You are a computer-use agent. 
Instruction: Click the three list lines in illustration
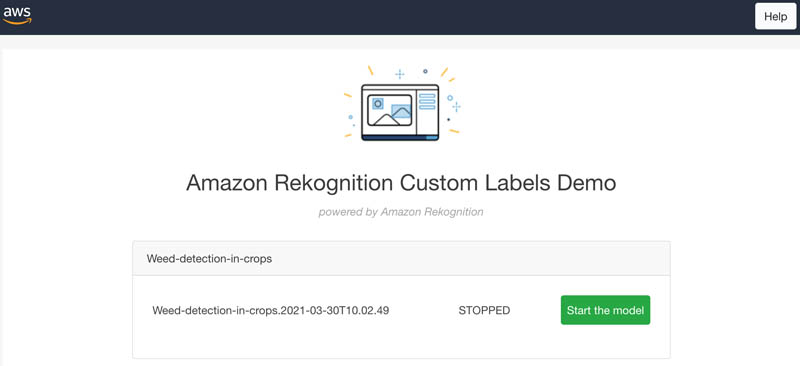[427, 101]
